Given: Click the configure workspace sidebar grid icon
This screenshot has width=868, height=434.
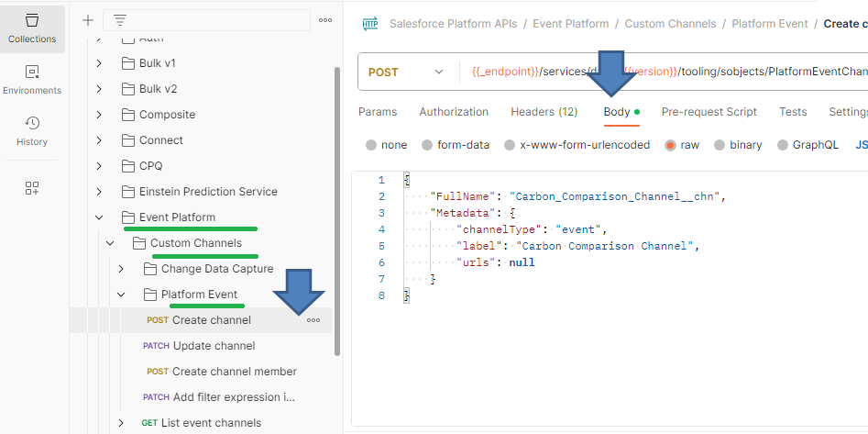Looking at the screenshot, I should point(32,188).
